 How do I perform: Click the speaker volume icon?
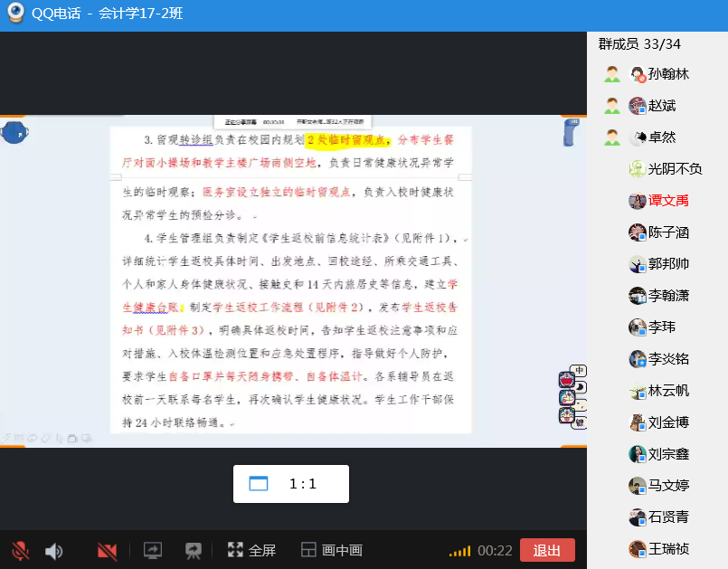coord(54,550)
